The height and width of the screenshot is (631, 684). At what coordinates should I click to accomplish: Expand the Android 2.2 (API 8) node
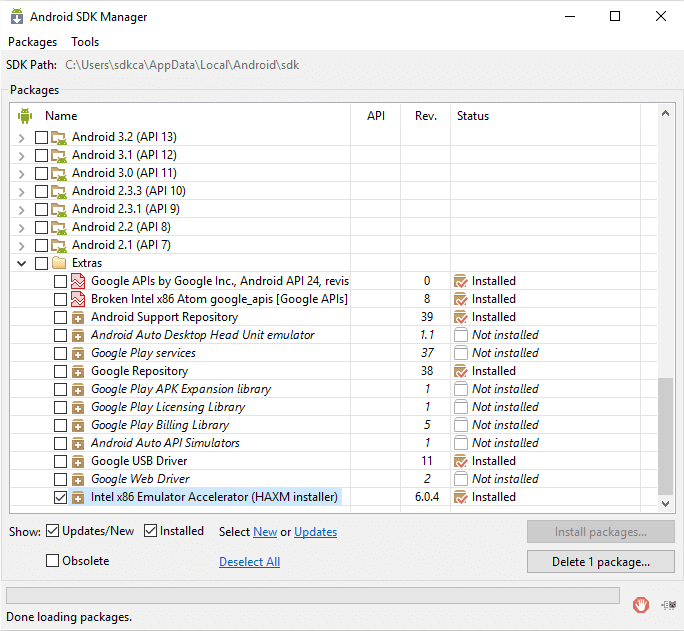coord(21,228)
